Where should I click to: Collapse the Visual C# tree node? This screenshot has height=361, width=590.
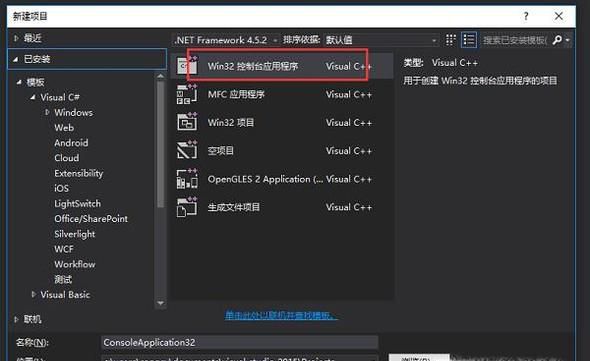pos(33,97)
